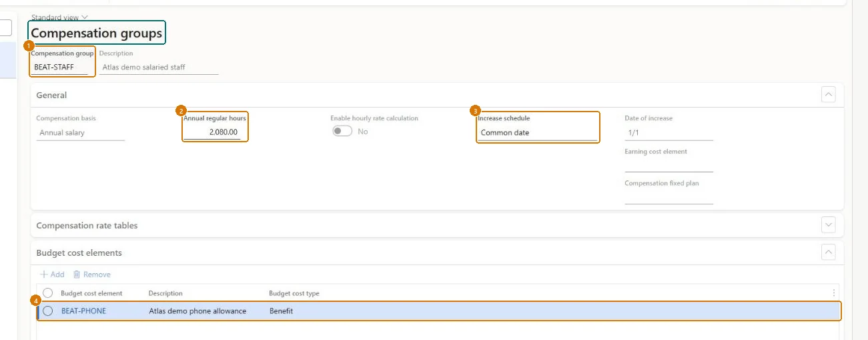Click the Description field Atlas demo salaried staff
The image size is (868, 340).
159,67
